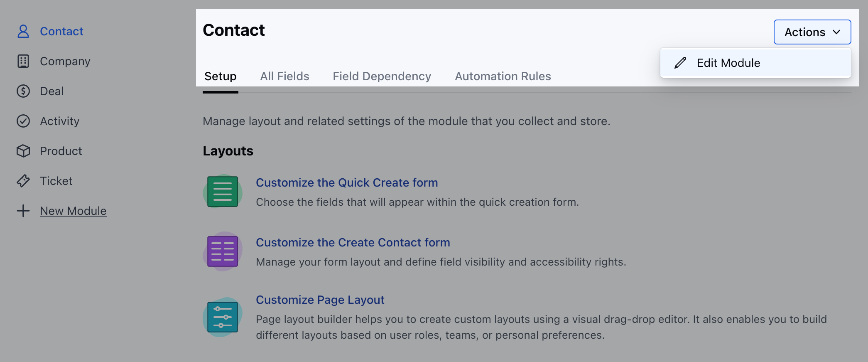Open Customize the Create Contact form link
The width and height of the screenshot is (868, 362).
(x=353, y=243)
